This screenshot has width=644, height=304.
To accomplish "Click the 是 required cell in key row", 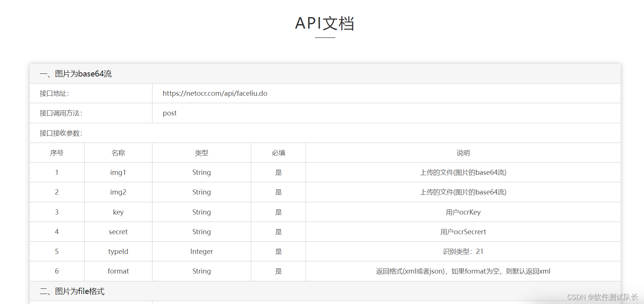I will click(x=278, y=212).
